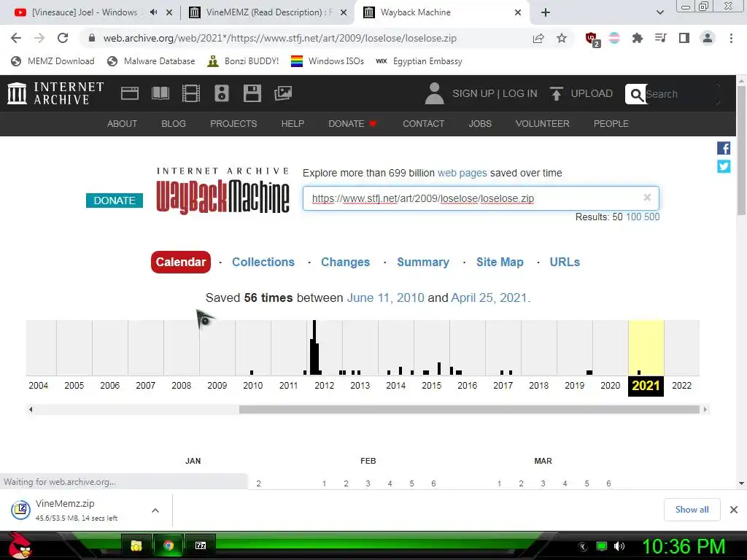Click Show all downloads
Screen dimensions: 747x560
692,510
